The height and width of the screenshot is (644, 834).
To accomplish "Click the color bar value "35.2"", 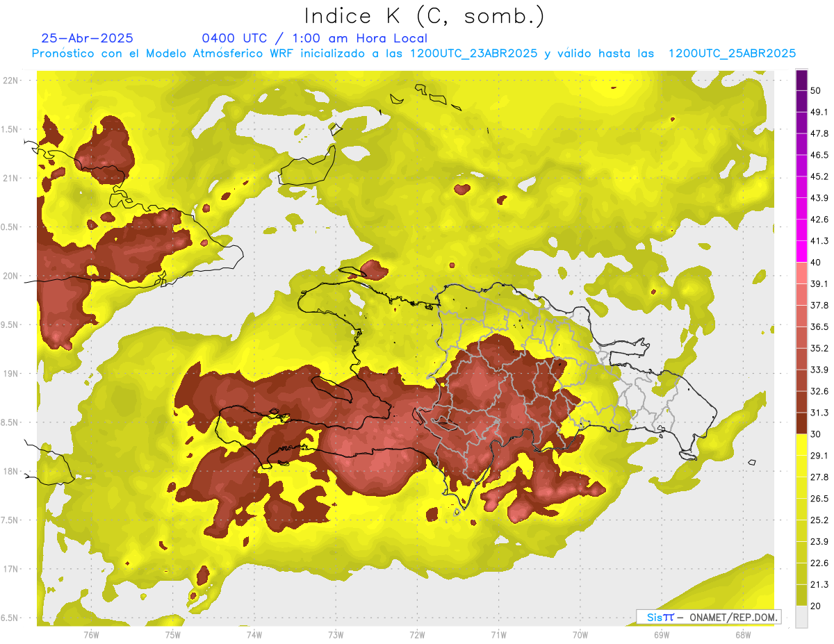I will (x=819, y=348).
